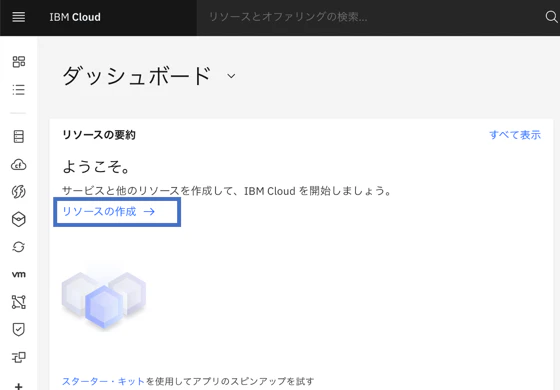This screenshot has width=560, height=390.
Task: Click the ダッシュボード page title
Action: (x=137, y=76)
